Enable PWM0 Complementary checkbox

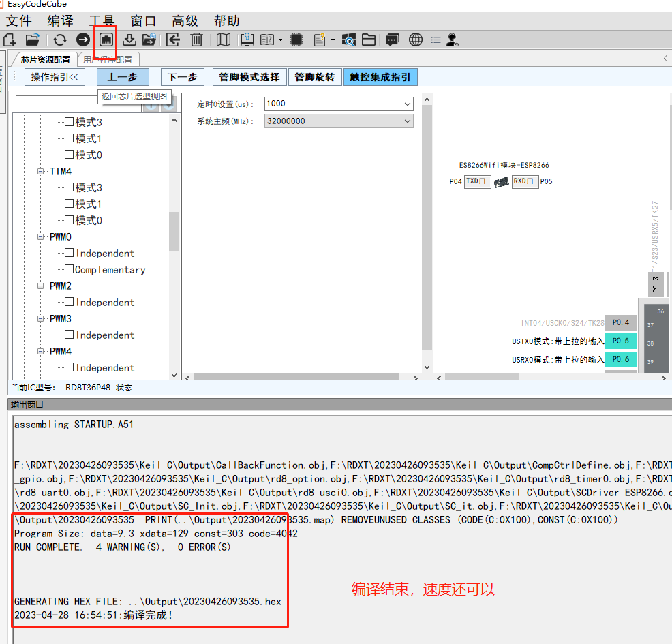click(69, 269)
